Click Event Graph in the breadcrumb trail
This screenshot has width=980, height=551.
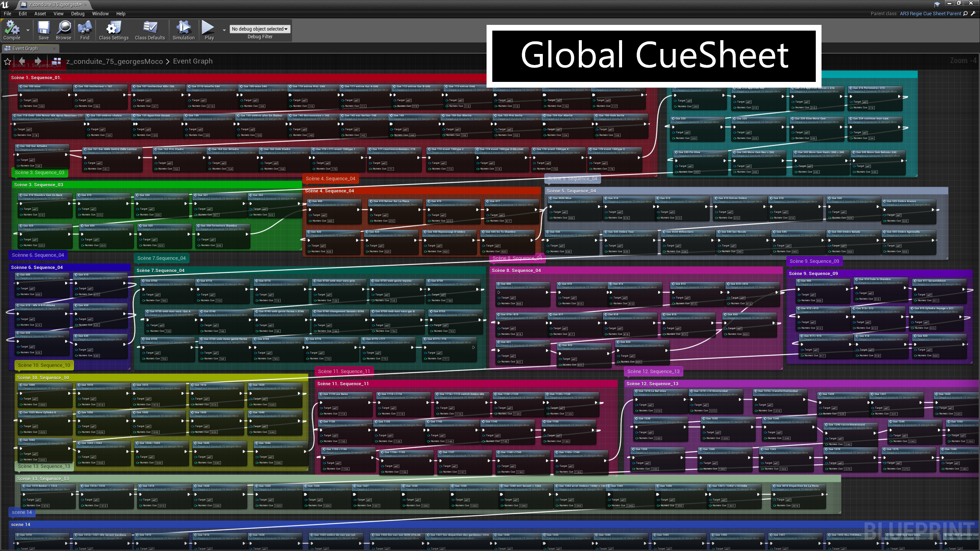click(x=193, y=61)
